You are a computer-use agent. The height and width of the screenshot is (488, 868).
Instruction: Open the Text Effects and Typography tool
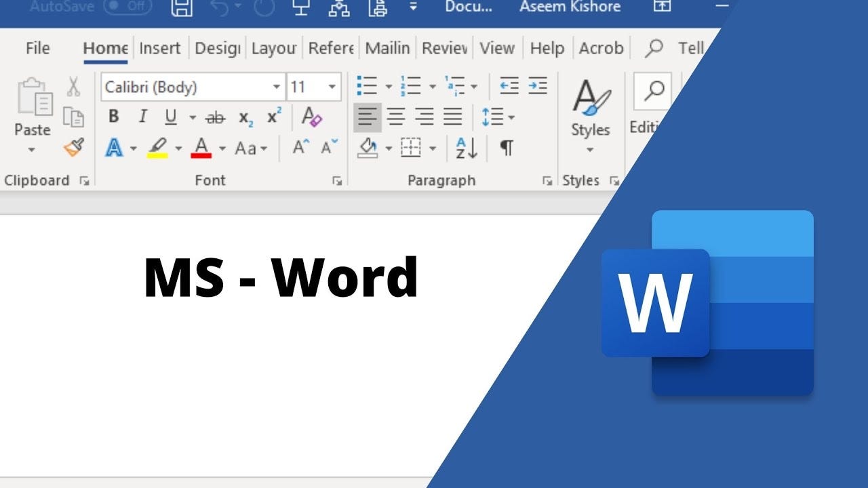[x=113, y=148]
